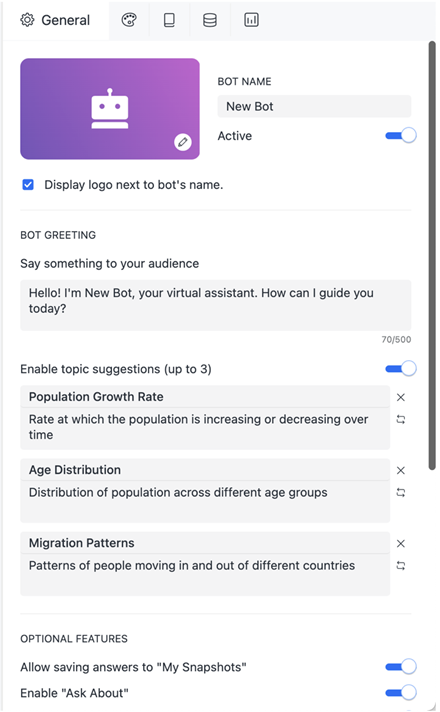
Task: Open the palette appearance tab
Action: tap(129, 20)
